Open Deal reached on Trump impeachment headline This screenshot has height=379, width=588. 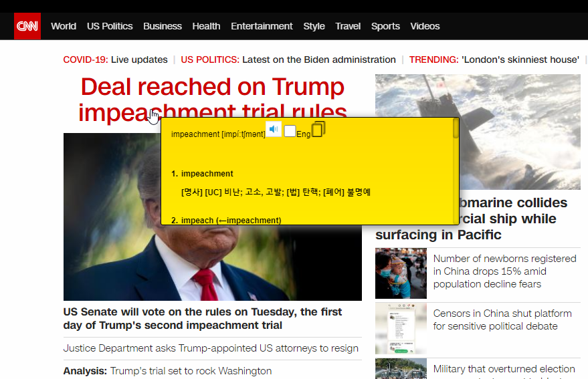pos(213,100)
